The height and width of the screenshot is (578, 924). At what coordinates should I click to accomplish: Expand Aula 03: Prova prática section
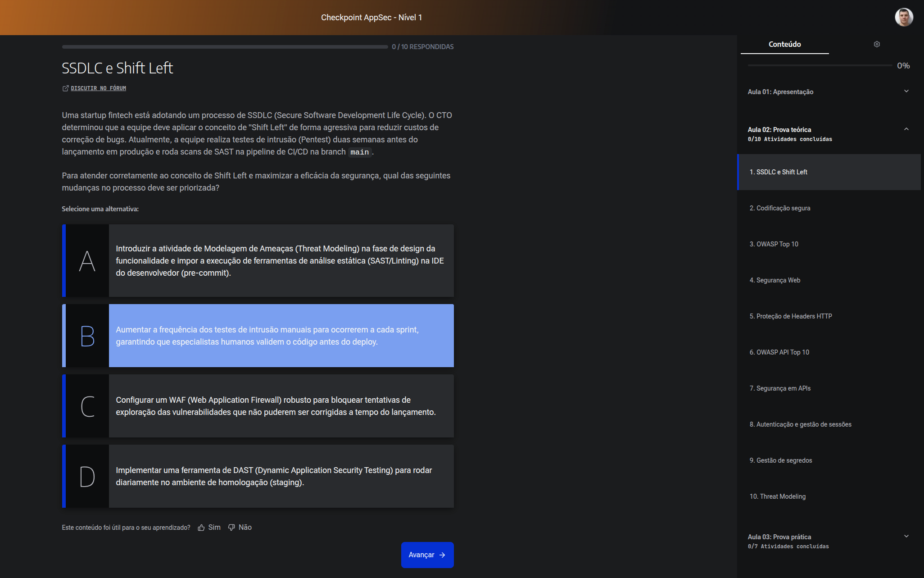(829, 541)
